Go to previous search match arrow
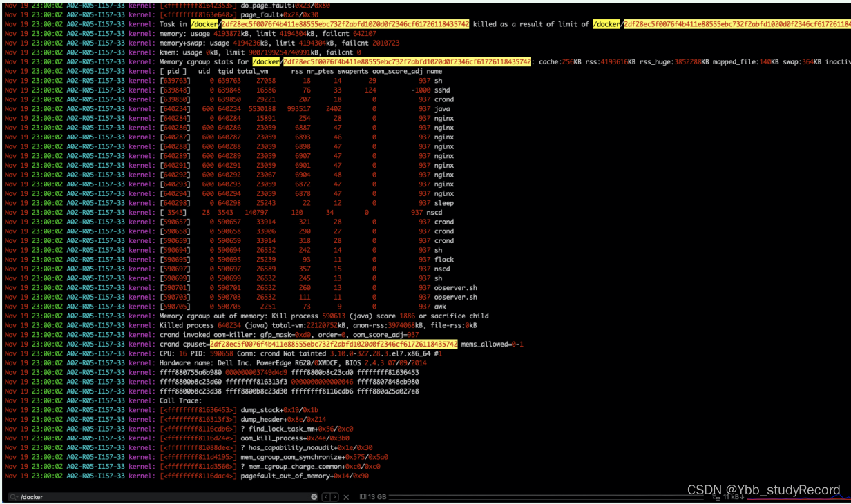The height and width of the screenshot is (504, 851). click(x=327, y=497)
